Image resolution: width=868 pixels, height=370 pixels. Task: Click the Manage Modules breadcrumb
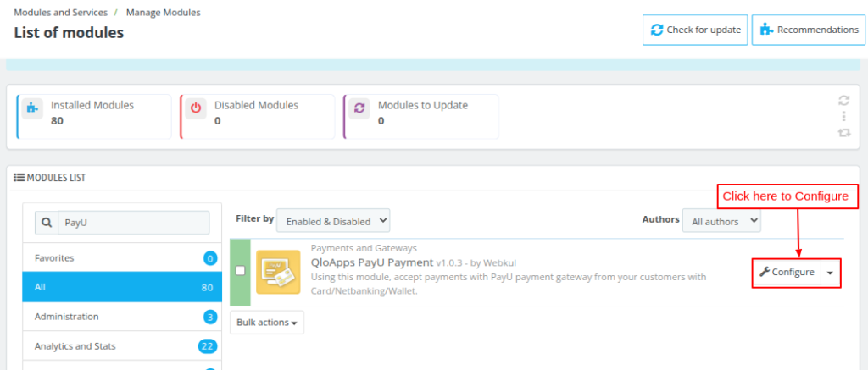[x=164, y=12]
